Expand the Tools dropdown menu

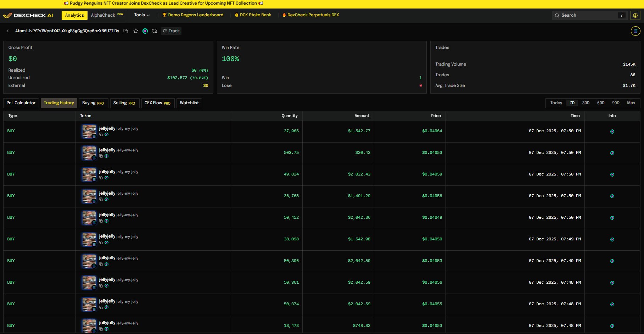tap(142, 15)
